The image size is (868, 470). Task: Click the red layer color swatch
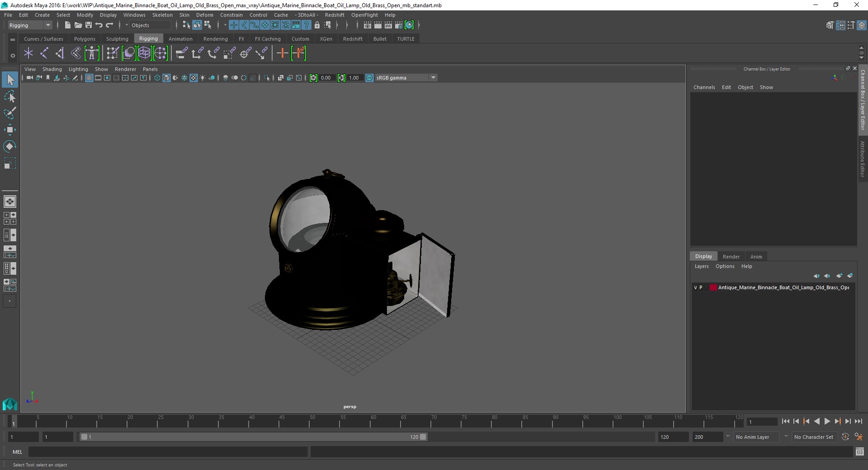point(713,287)
